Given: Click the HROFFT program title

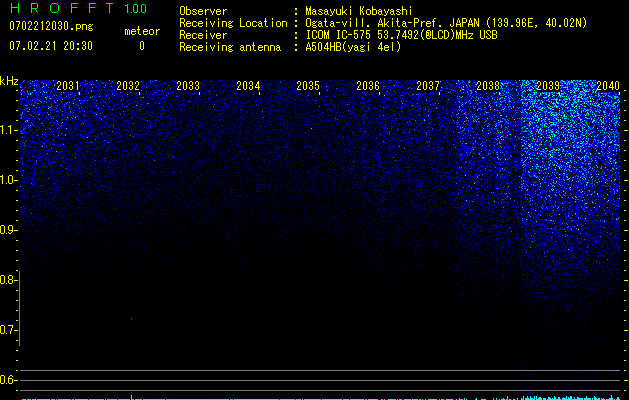Looking at the screenshot, I should tap(63, 8).
